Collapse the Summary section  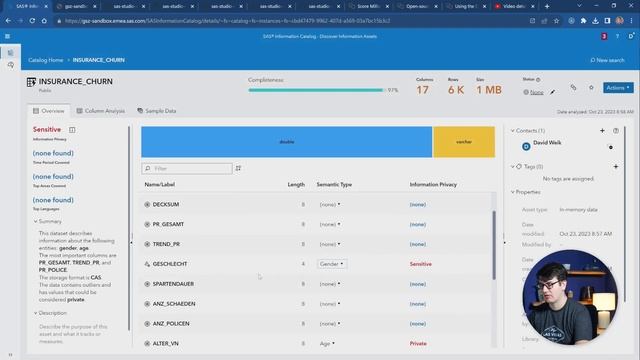(36, 221)
